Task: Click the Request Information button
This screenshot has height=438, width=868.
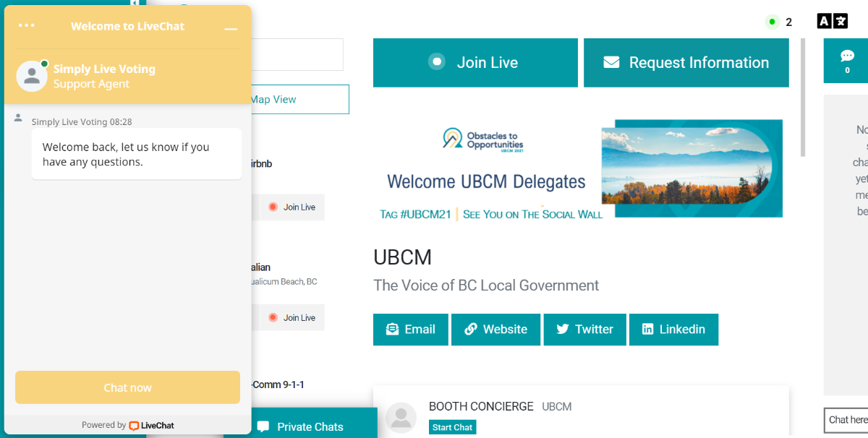Action: pos(686,63)
